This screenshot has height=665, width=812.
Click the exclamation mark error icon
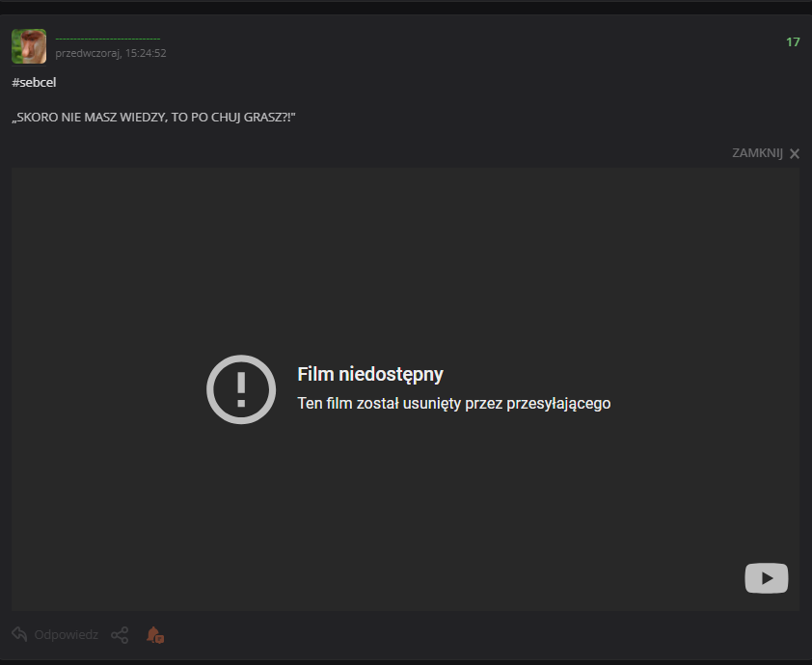(x=241, y=389)
